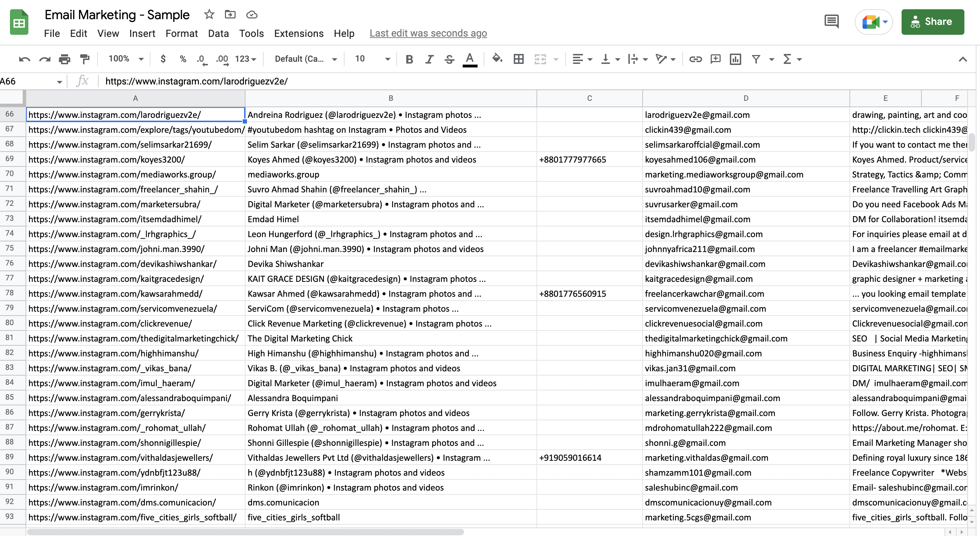980x536 pixels.
Task: Open the zoom 100% dropdown
Action: (126, 59)
